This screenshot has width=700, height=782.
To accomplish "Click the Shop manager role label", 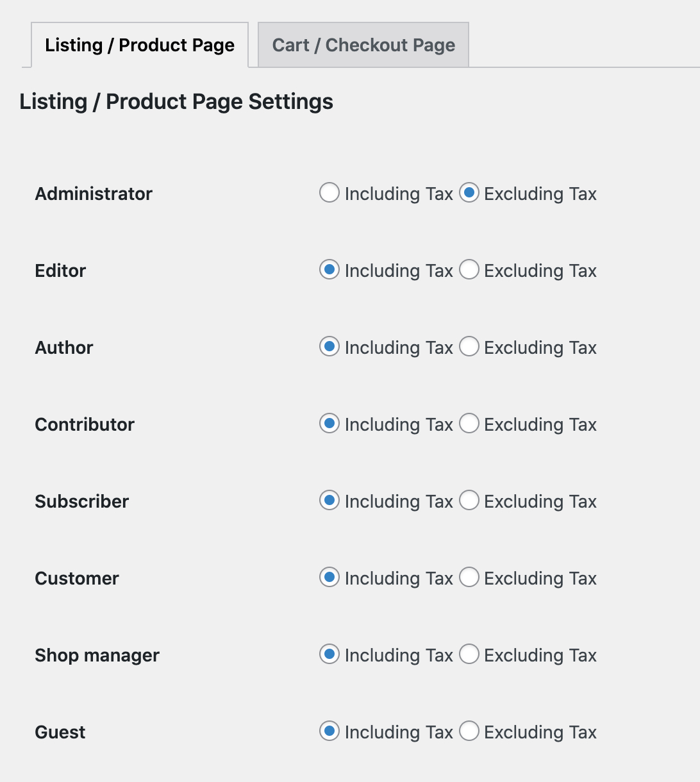I will [97, 655].
